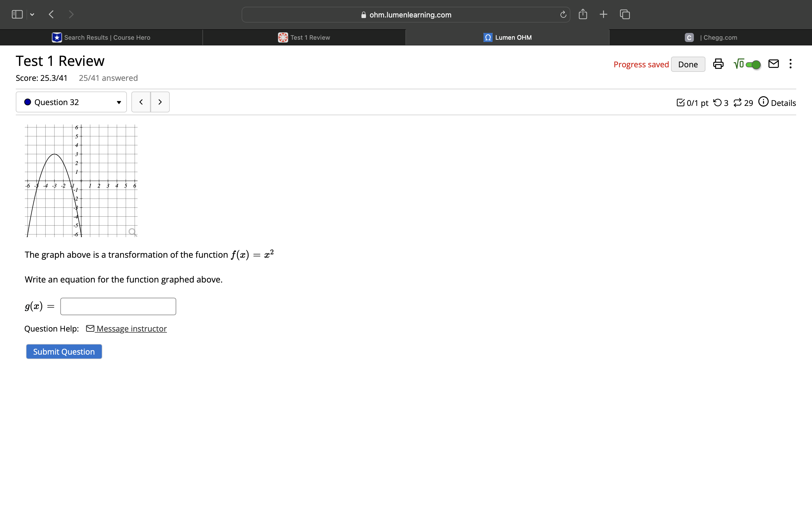Go to the next question arrow
Image resolution: width=812 pixels, height=507 pixels.
click(160, 102)
